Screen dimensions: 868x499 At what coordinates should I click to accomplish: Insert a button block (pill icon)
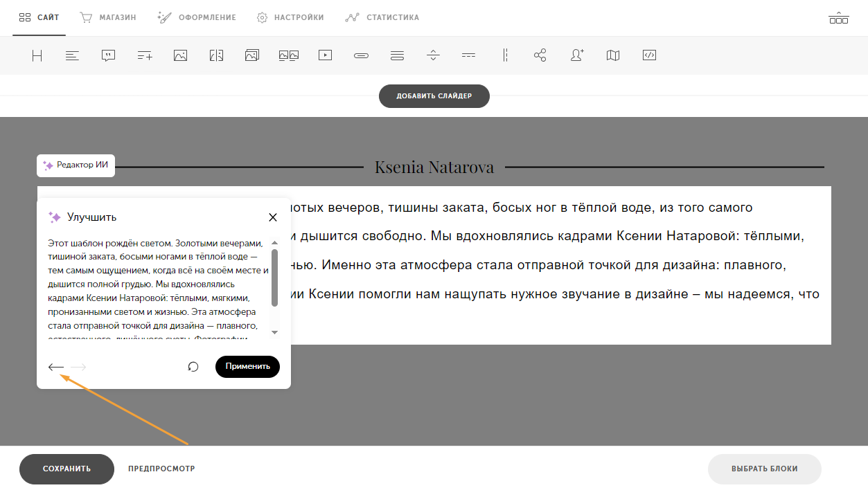tap(360, 55)
